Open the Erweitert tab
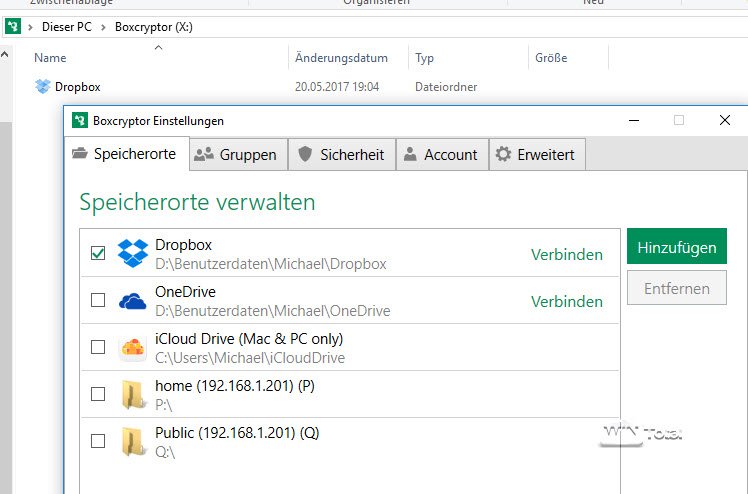This screenshot has width=748, height=494. [x=535, y=154]
